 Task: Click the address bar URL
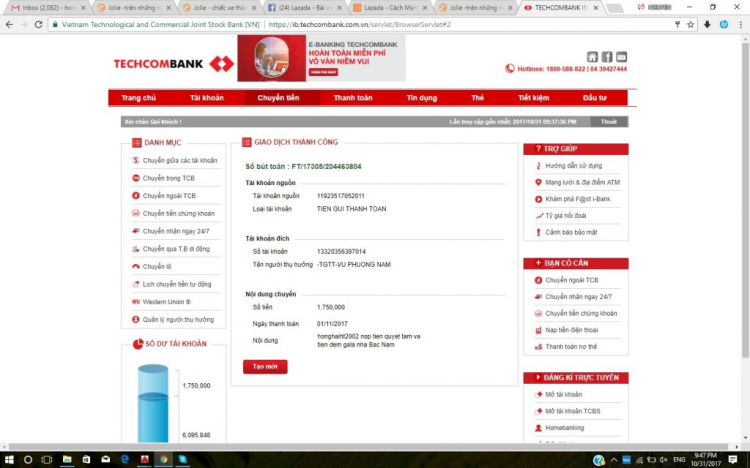tap(360, 24)
